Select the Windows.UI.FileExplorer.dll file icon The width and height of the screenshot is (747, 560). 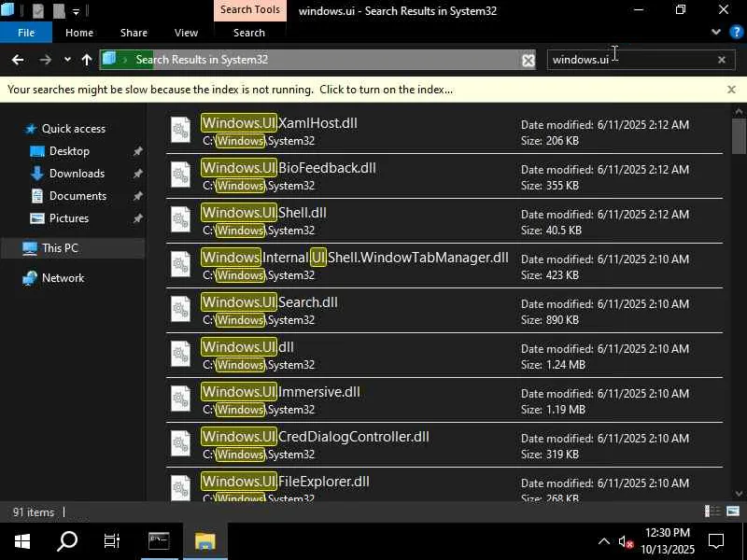180,486
